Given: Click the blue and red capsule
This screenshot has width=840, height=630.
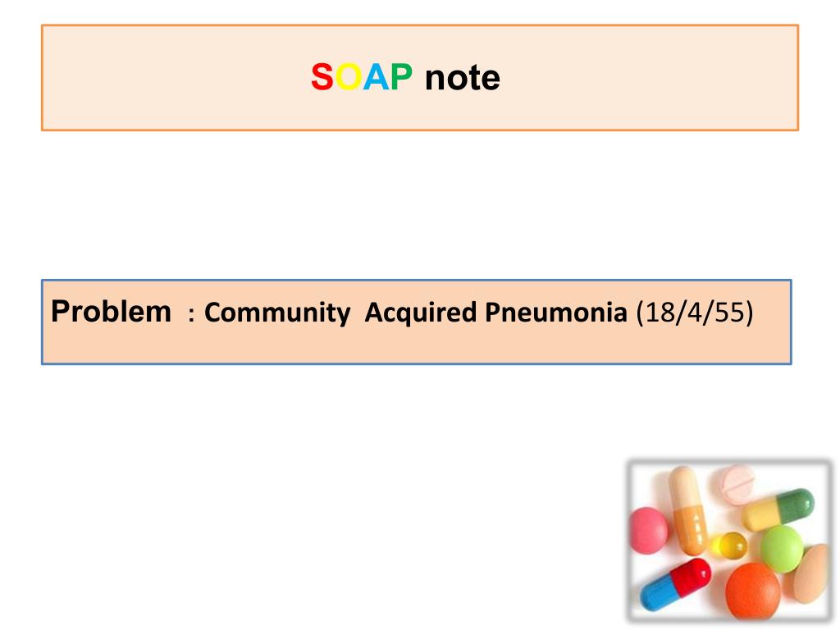Looking at the screenshot, I should [676, 584].
